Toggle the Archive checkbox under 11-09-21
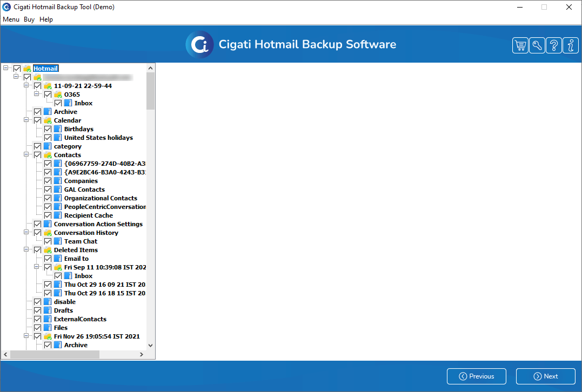582x392 pixels. [37, 112]
